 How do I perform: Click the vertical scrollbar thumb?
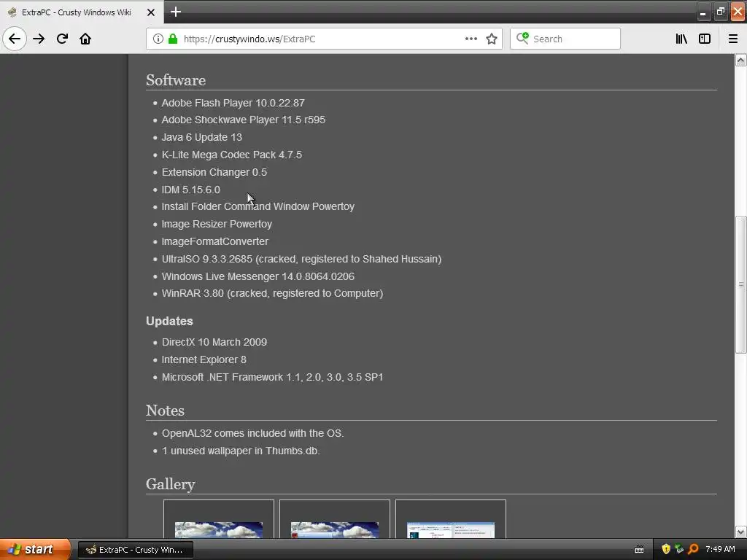coord(740,285)
